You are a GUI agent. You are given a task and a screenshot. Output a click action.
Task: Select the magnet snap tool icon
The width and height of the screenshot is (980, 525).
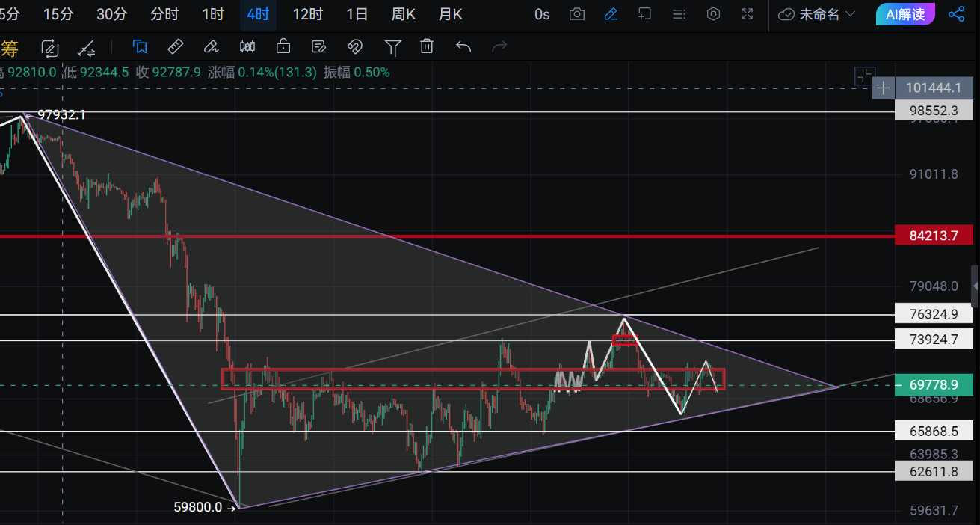tap(355, 47)
